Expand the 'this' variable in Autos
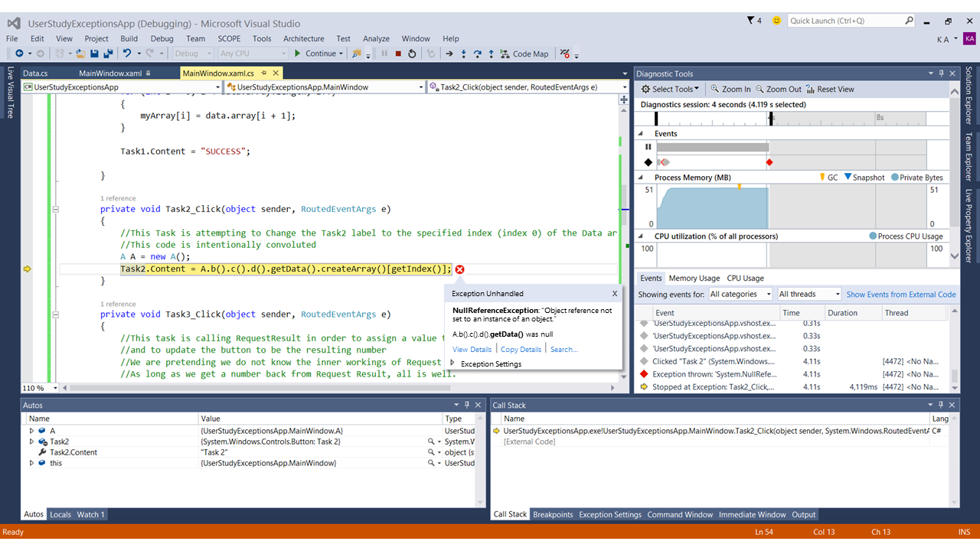 coord(31,463)
